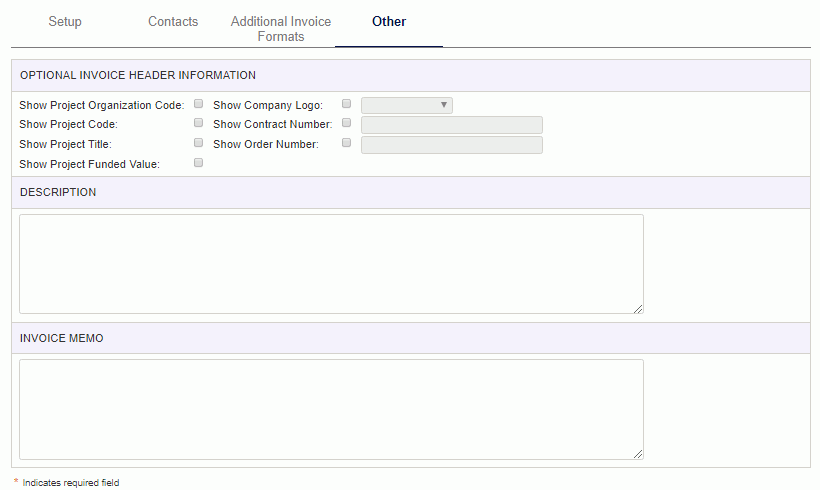The image size is (820, 490).
Task: Toggle Show Project Funded Value checkbox
Action: 198,163
